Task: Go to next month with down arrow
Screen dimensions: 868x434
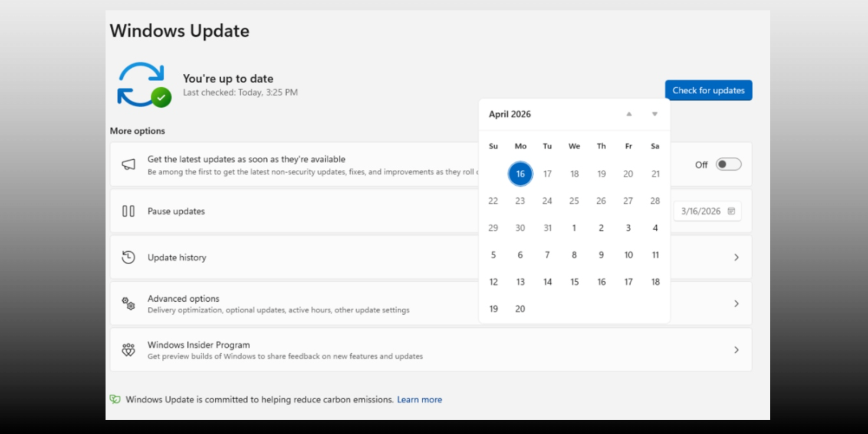Action: tap(654, 114)
